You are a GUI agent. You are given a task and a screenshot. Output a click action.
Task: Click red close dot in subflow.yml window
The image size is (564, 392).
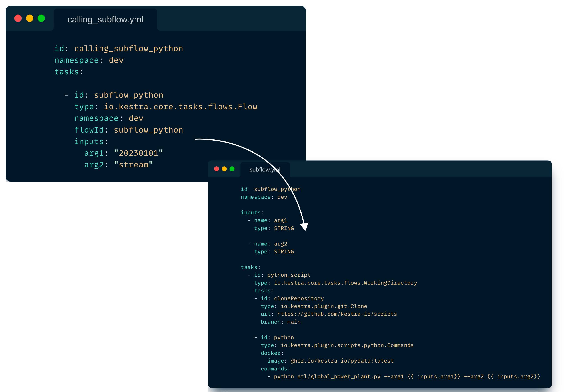(217, 169)
